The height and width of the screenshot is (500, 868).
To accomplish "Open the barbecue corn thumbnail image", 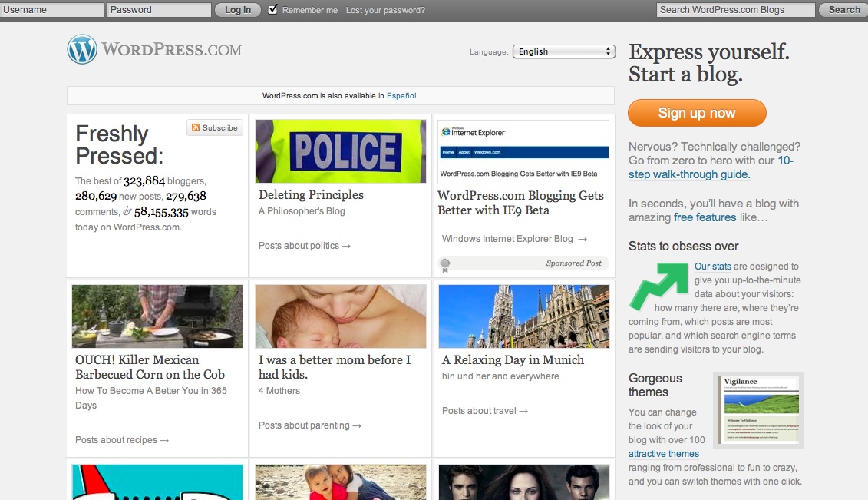I will (x=157, y=316).
